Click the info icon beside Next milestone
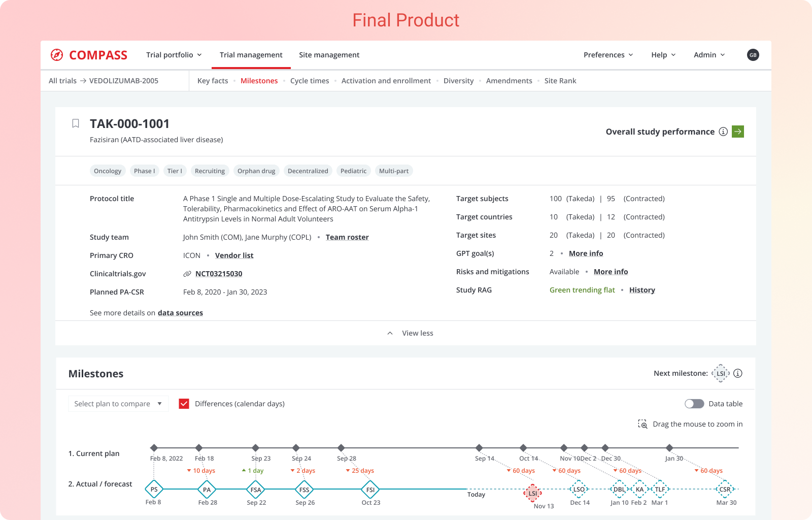The height and width of the screenshot is (520, 812). pyautogui.click(x=738, y=373)
